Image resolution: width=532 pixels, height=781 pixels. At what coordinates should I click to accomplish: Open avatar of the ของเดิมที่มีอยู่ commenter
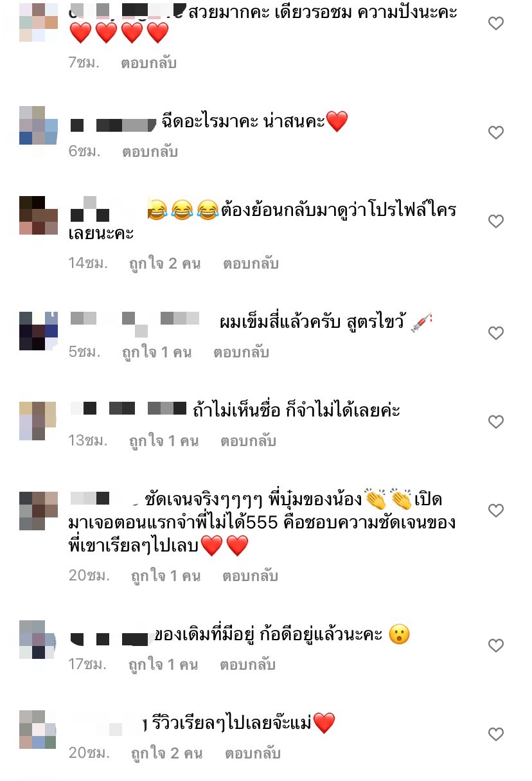(x=39, y=640)
